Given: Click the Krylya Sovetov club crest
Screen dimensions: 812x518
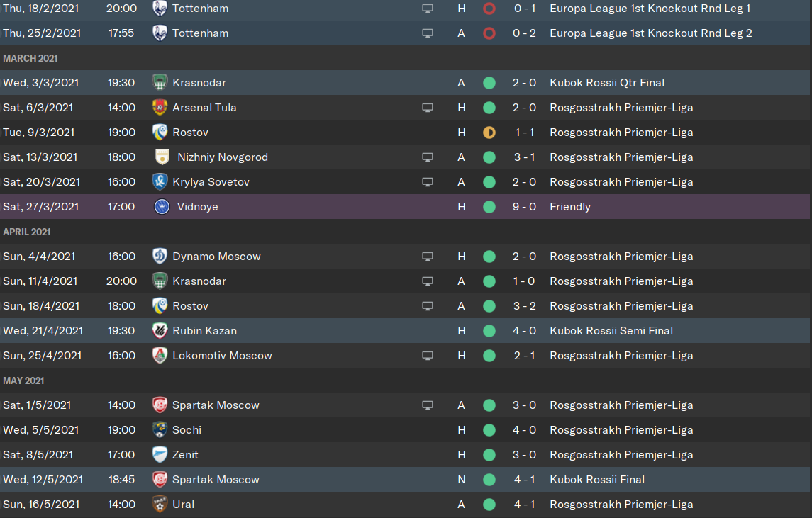Looking at the screenshot, I should [160, 182].
